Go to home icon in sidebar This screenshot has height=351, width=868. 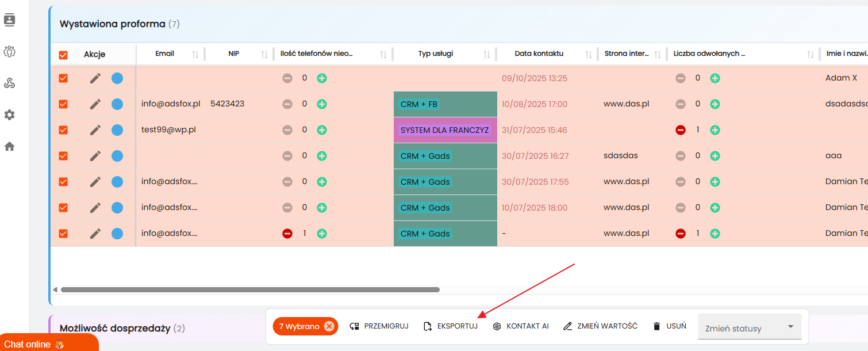click(x=9, y=147)
